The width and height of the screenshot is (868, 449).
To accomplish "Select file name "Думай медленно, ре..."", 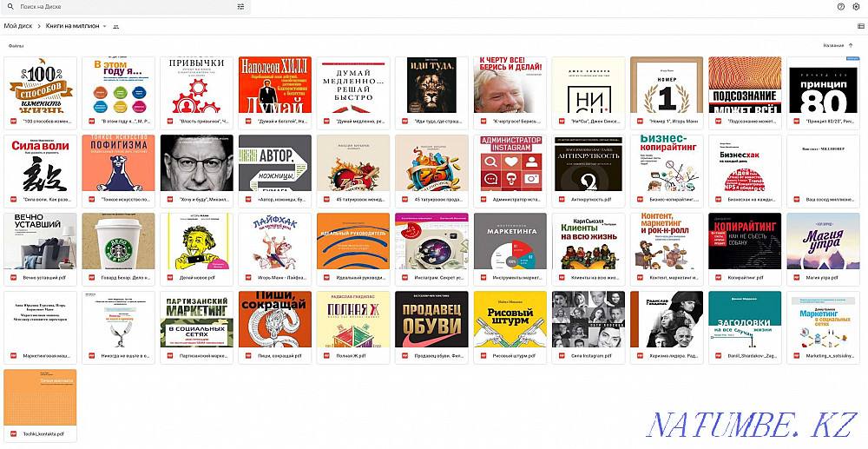I will point(361,121).
